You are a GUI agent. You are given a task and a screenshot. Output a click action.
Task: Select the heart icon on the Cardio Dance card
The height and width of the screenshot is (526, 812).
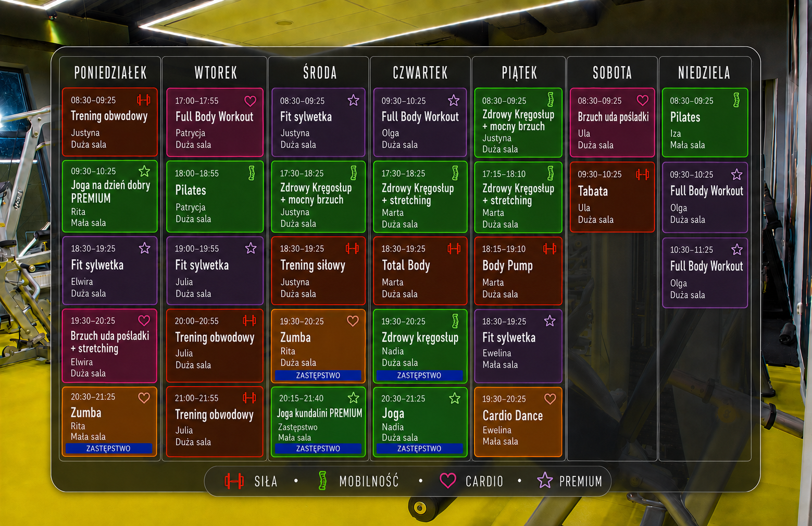[x=550, y=399]
